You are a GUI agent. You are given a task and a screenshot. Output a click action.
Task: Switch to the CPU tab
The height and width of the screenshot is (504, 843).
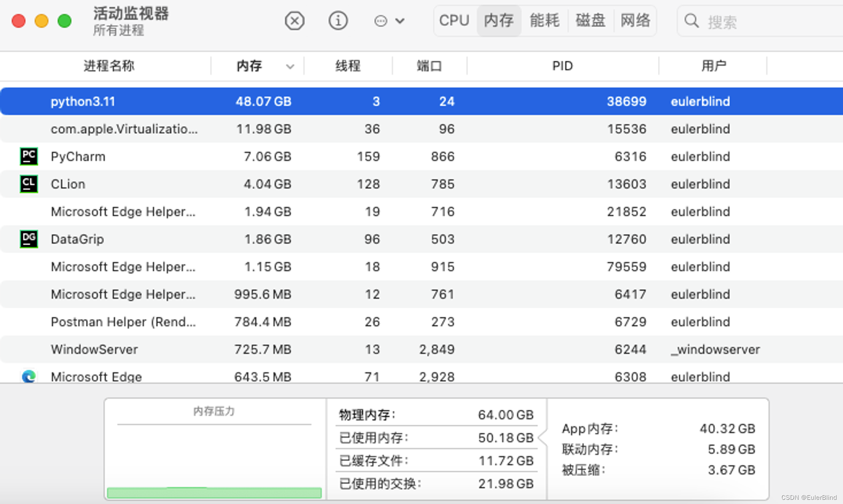(x=454, y=21)
